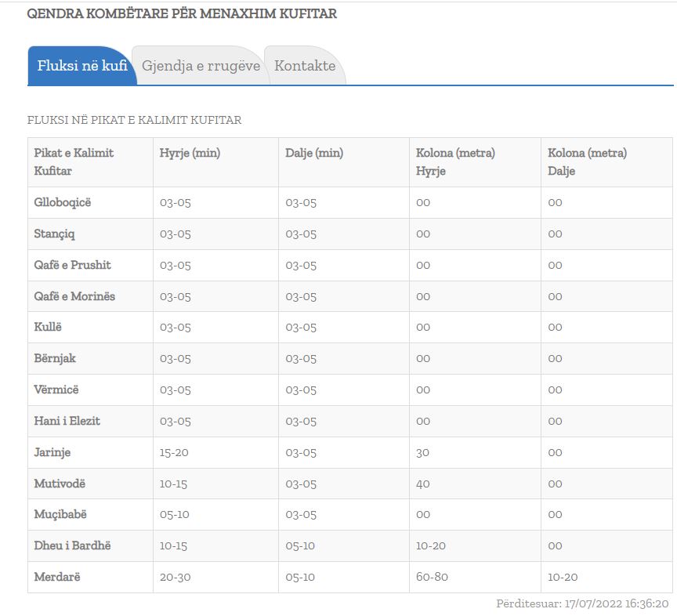Open the Gjendja e rrugëve tab

coord(201,66)
